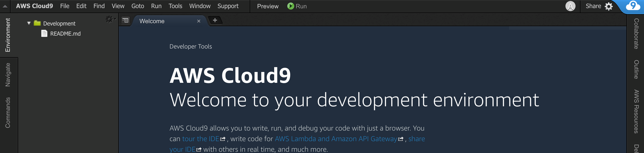
Task: Open the Commands side panel
Action: [x=8, y=113]
